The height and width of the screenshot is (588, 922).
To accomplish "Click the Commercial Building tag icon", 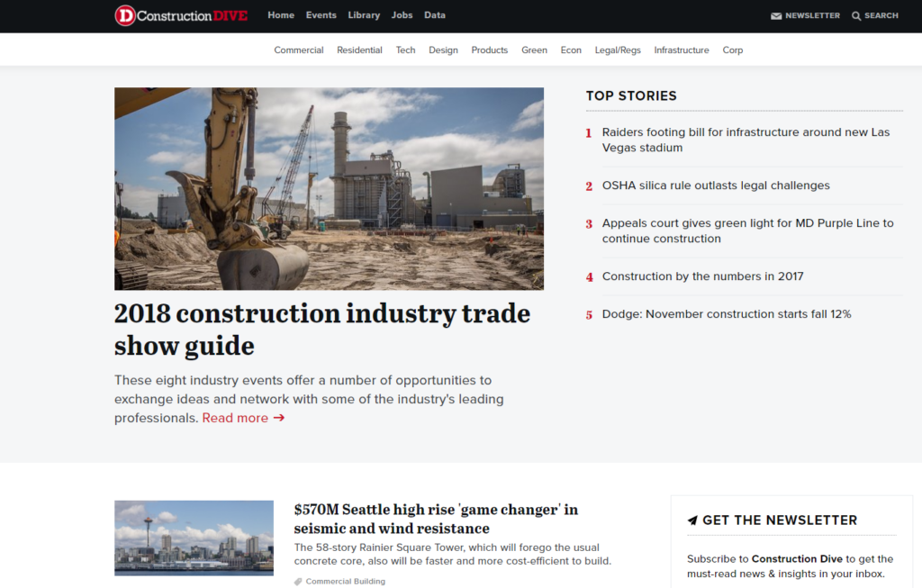I will point(298,582).
